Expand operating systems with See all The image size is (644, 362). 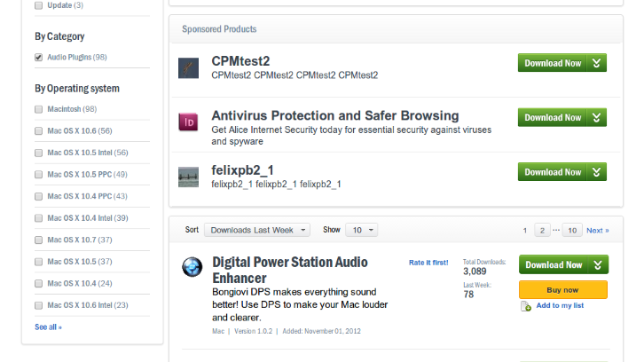click(x=48, y=327)
